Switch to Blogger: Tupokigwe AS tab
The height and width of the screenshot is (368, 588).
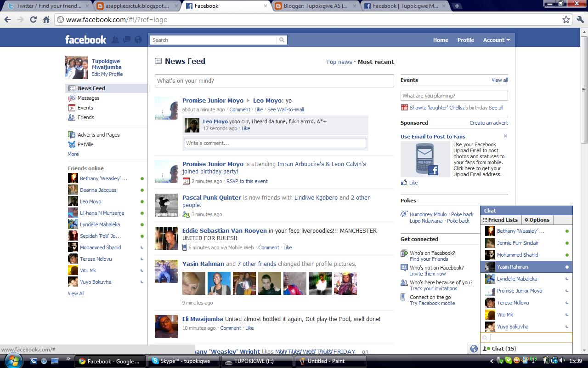[x=315, y=6]
